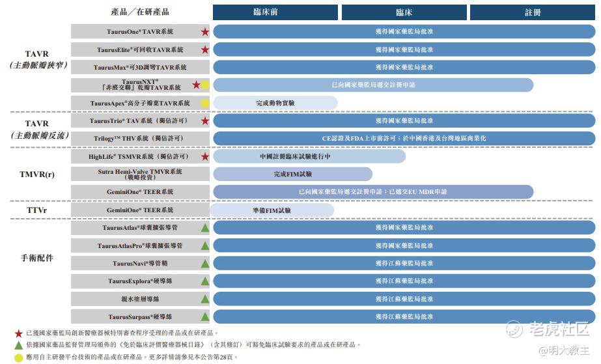Click the TaurusOne TAVR系統 product label

(140, 31)
